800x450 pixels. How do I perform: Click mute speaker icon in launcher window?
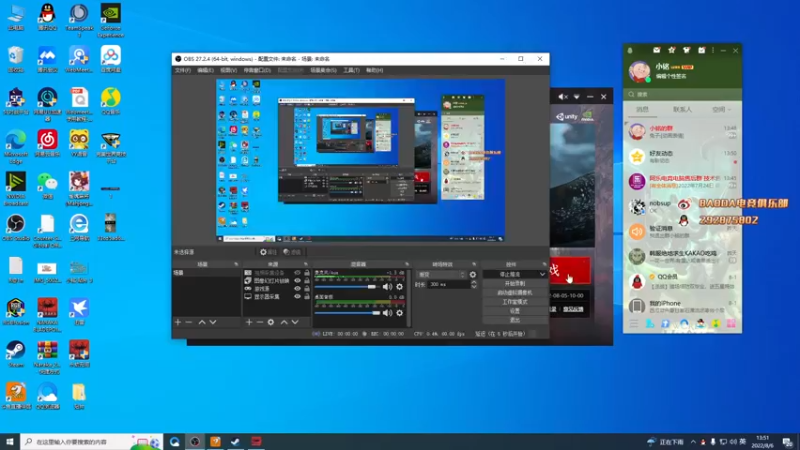click(562, 96)
